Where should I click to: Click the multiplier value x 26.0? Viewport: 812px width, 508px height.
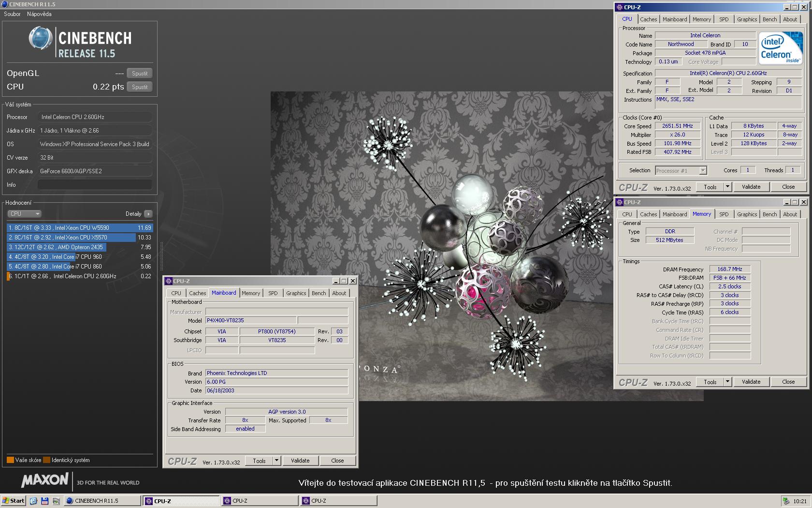pyautogui.click(x=677, y=134)
